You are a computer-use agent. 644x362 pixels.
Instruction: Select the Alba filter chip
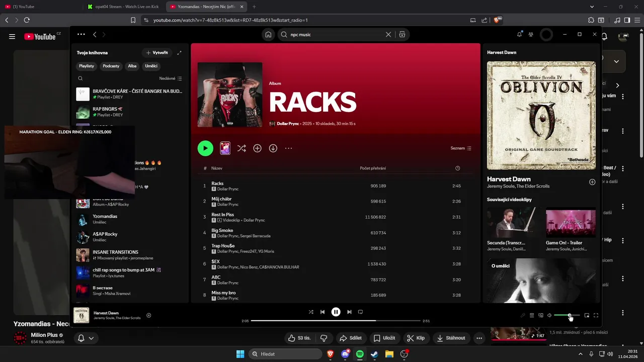132,66
